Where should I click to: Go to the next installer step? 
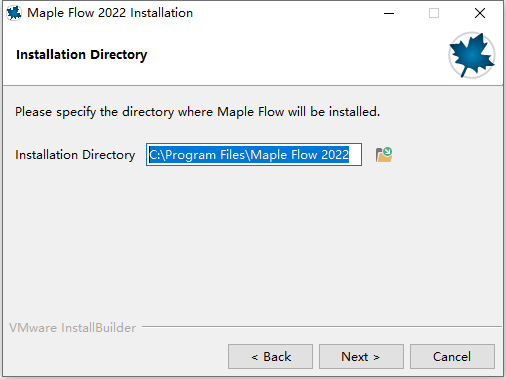point(361,357)
